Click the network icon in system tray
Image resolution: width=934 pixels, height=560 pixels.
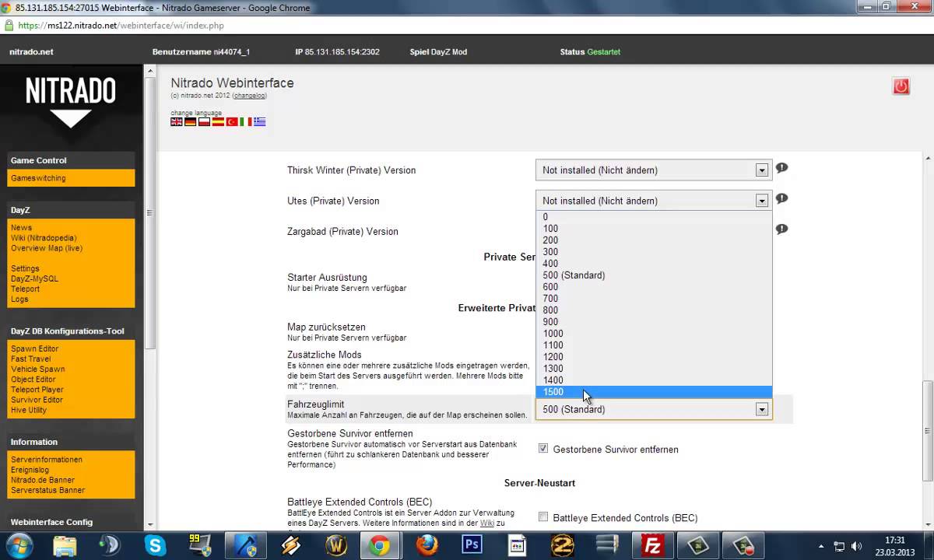point(839,546)
